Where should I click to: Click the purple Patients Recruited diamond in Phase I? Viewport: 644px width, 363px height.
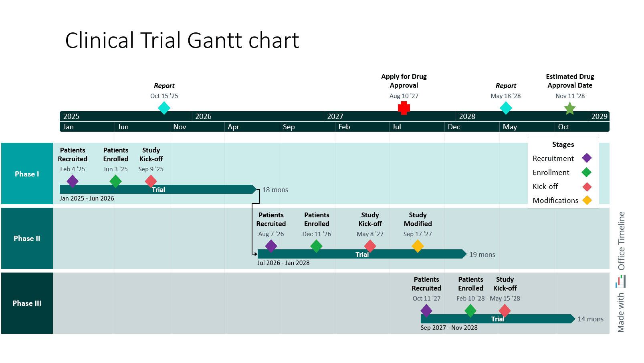(73, 181)
